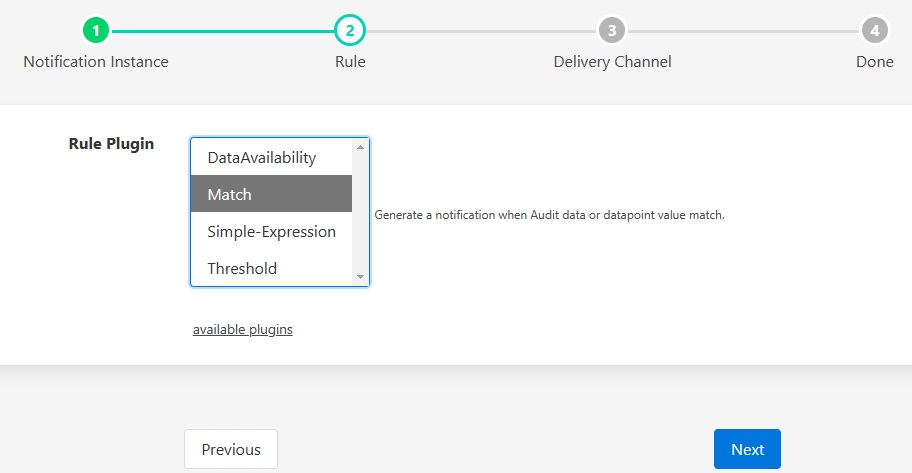Click the step 4 circle indicator
This screenshot has height=473, width=912.
coord(875,31)
